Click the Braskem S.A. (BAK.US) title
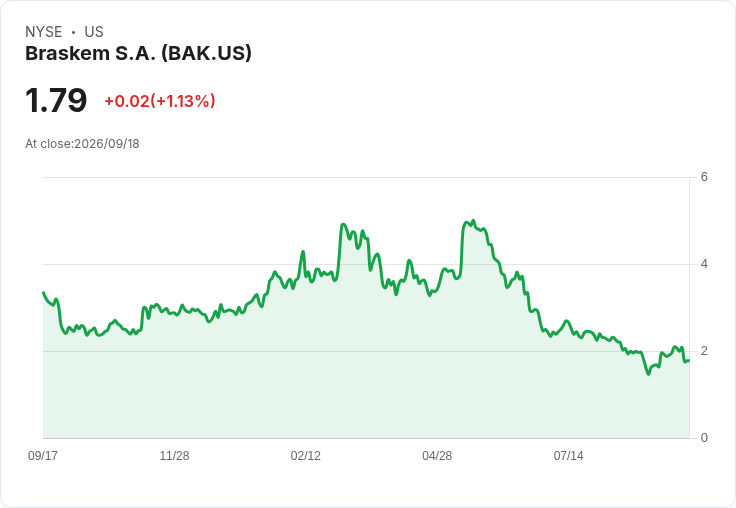Viewport: 736px width, 508px height. point(138,54)
